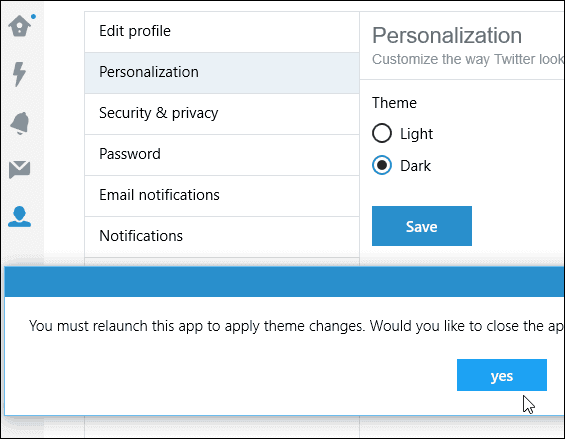Click the Theme section label

coord(394,103)
